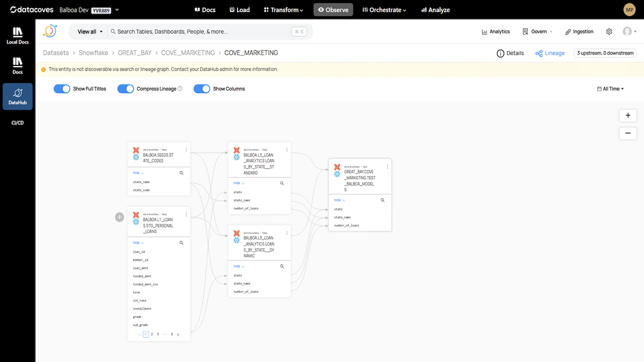Click 3 upstream, 0 downstream badge
The height and width of the screenshot is (362, 644).
tap(605, 53)
